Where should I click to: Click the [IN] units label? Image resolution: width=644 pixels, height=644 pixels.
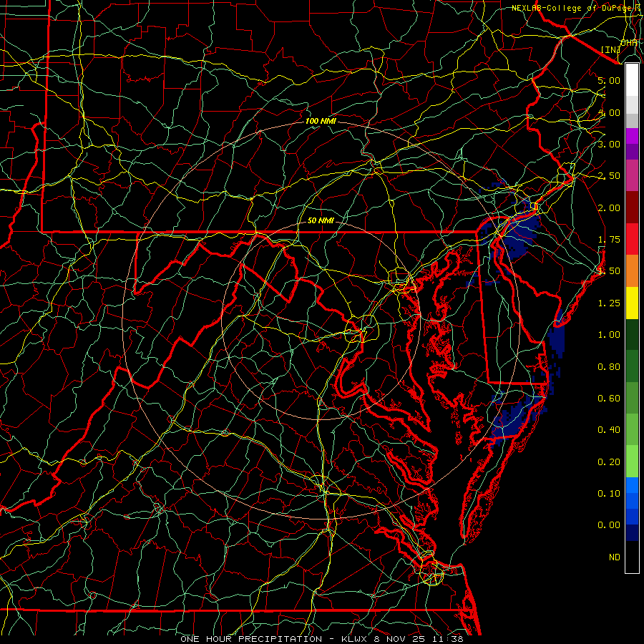(x=611, y=49)
